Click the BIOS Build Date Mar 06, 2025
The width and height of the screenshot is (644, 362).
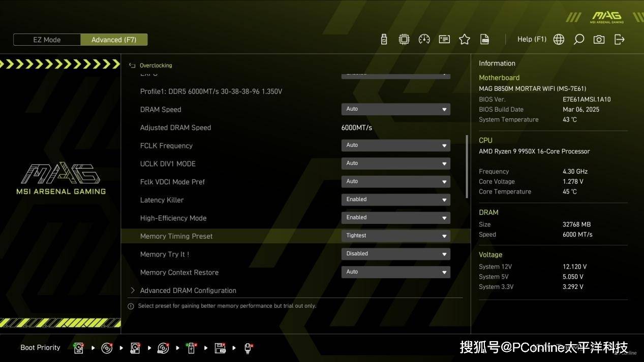pos(581,110)
